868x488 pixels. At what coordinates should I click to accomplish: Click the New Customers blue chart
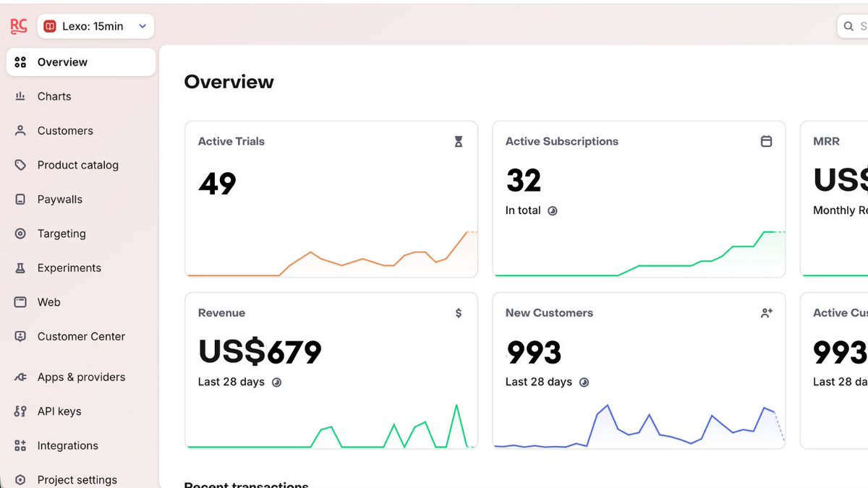click(x=639, y=426)
